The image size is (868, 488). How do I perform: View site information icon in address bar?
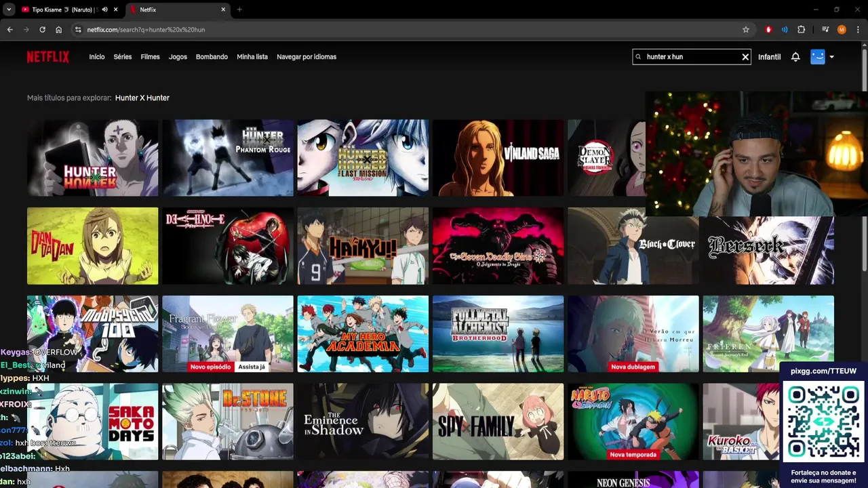pos(78,30)
